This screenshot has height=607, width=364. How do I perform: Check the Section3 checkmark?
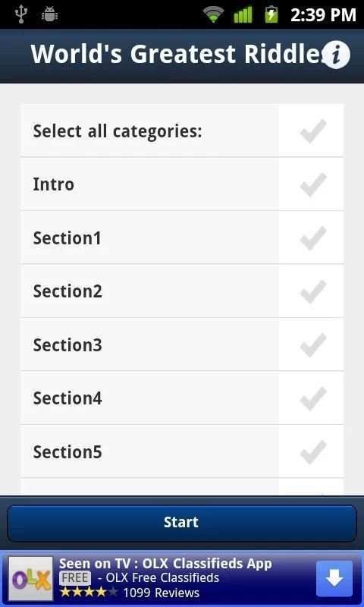pos(313,345)
